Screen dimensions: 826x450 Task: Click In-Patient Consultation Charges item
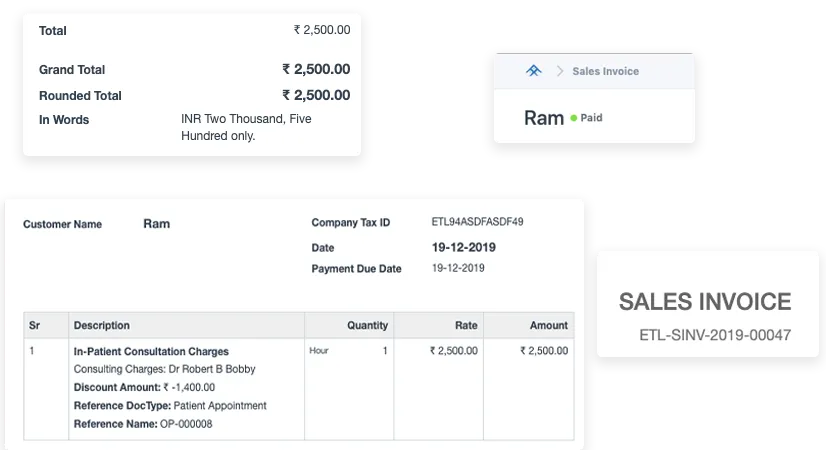151,351
